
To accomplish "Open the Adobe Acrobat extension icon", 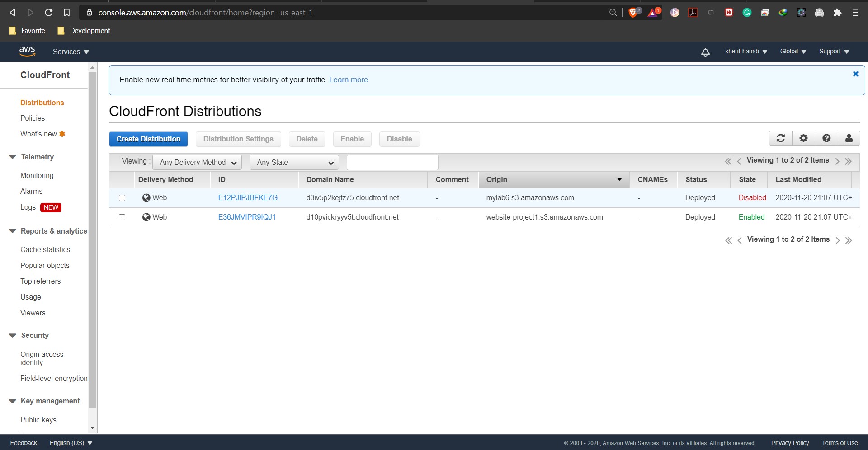I will pos(693,13).
